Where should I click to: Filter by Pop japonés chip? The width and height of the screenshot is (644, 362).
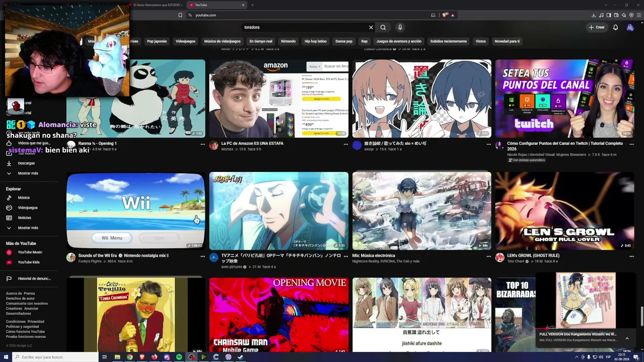pos(157,41)
